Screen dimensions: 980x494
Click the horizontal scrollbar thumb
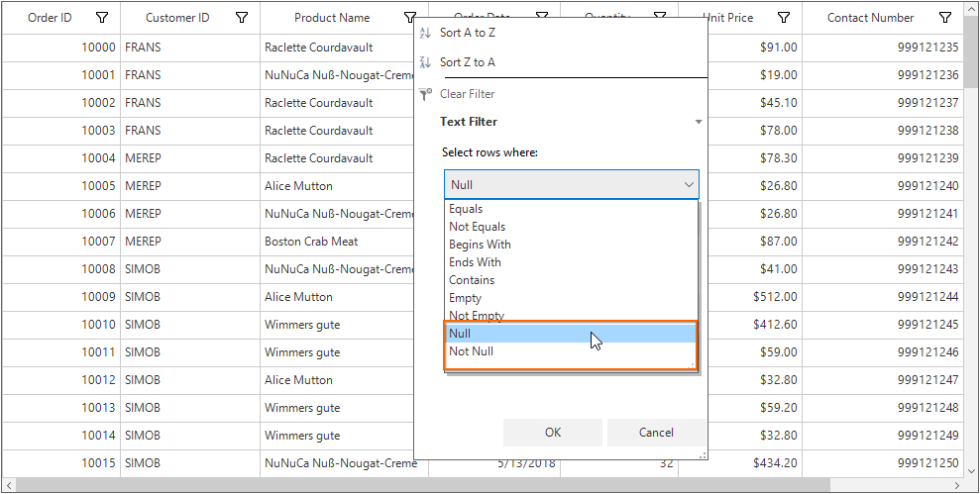tap(423, 485)
